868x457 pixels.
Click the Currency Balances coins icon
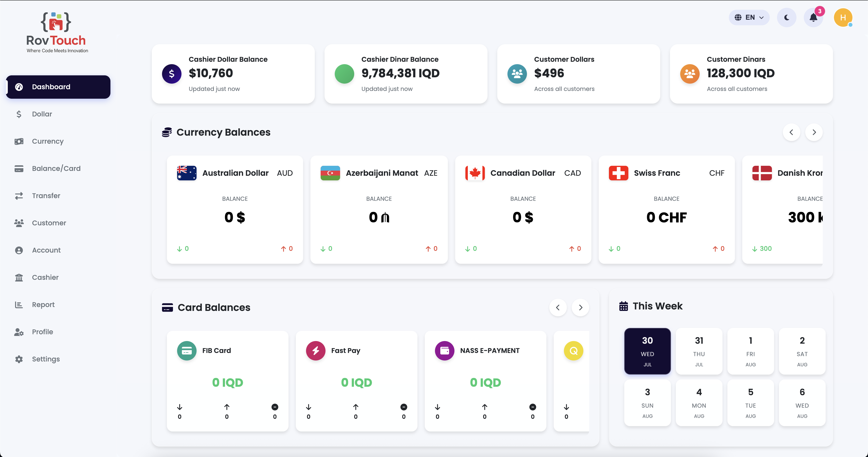click(x=167, y=132)
